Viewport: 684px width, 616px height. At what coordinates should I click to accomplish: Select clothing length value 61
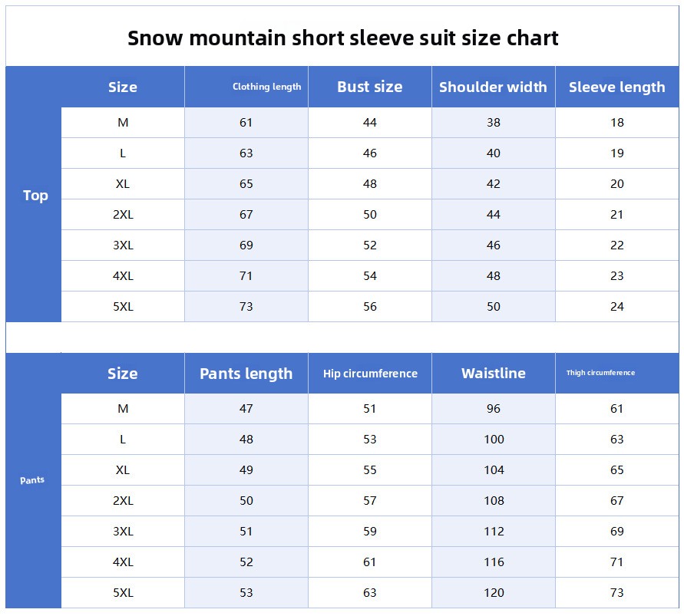point(246,123)
